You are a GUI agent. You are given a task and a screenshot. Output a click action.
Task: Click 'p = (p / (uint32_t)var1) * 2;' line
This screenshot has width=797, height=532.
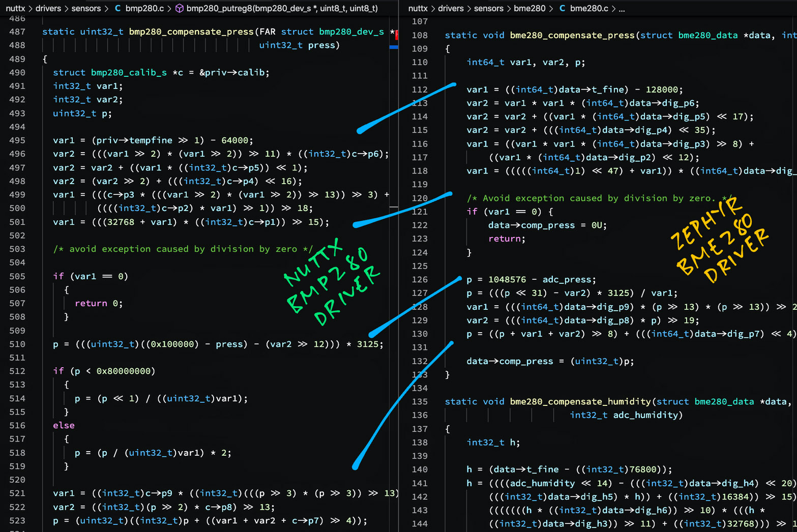point(153,453)
